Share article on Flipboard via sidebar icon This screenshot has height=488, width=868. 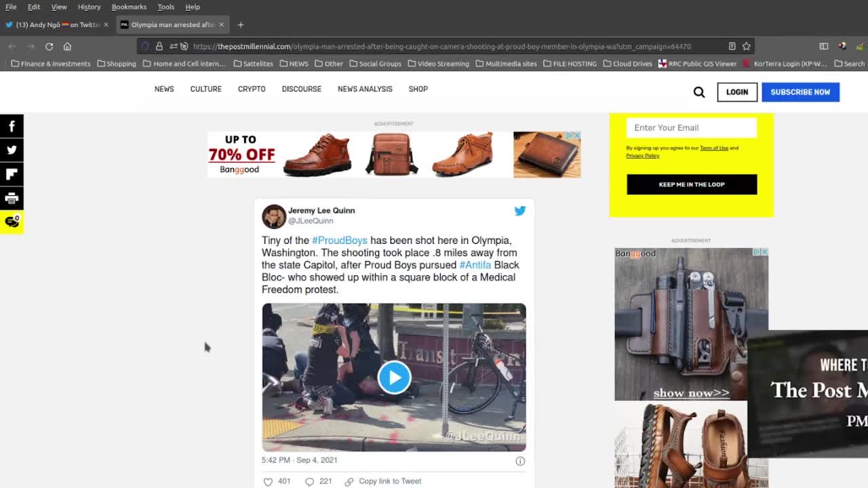click(12, 174)
